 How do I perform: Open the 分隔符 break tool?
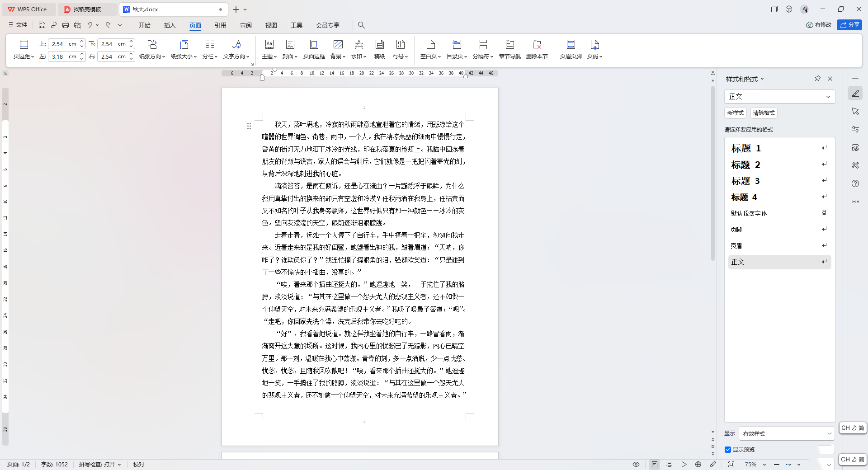[483, 49]
